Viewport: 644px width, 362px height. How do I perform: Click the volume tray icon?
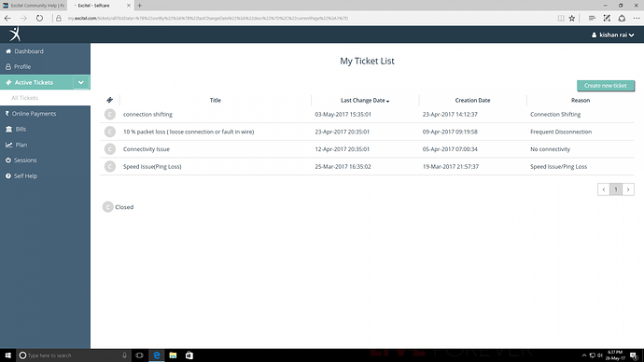[599, 355]
